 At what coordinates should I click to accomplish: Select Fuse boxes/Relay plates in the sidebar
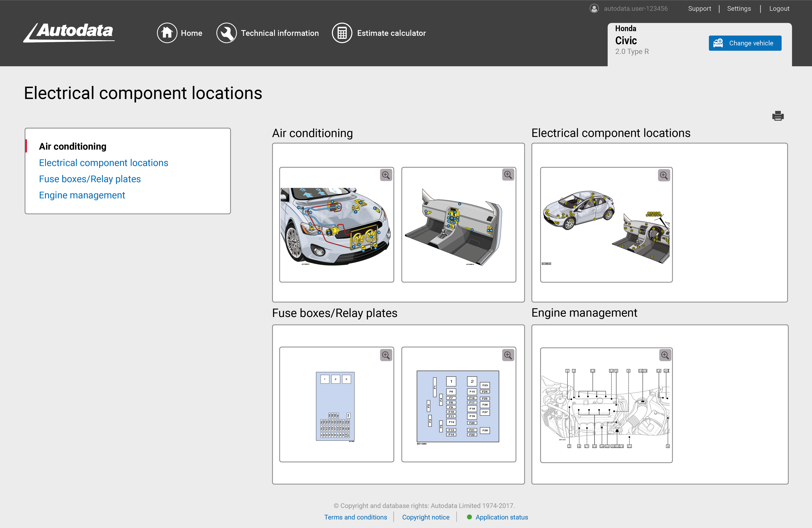tap(90, 179)
